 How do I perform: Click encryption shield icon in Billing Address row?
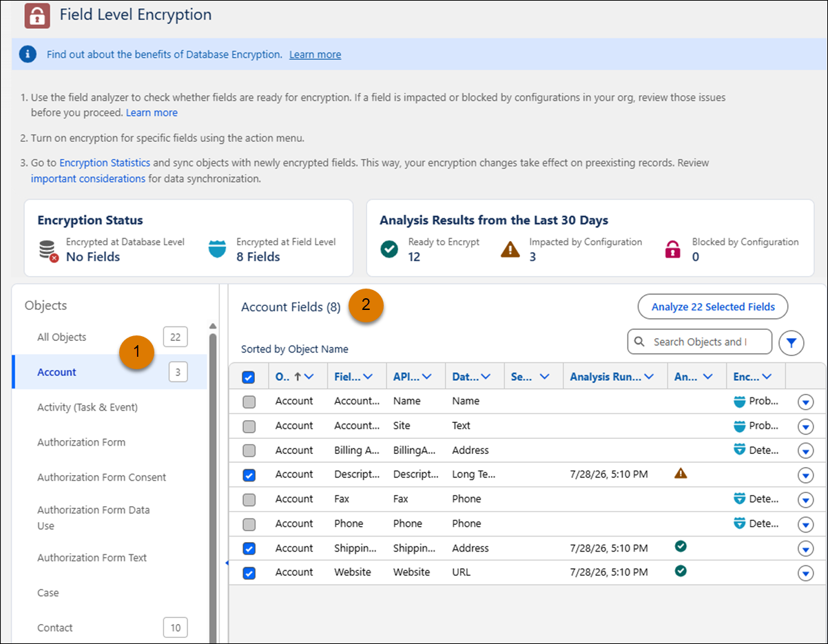pos(740,450)
